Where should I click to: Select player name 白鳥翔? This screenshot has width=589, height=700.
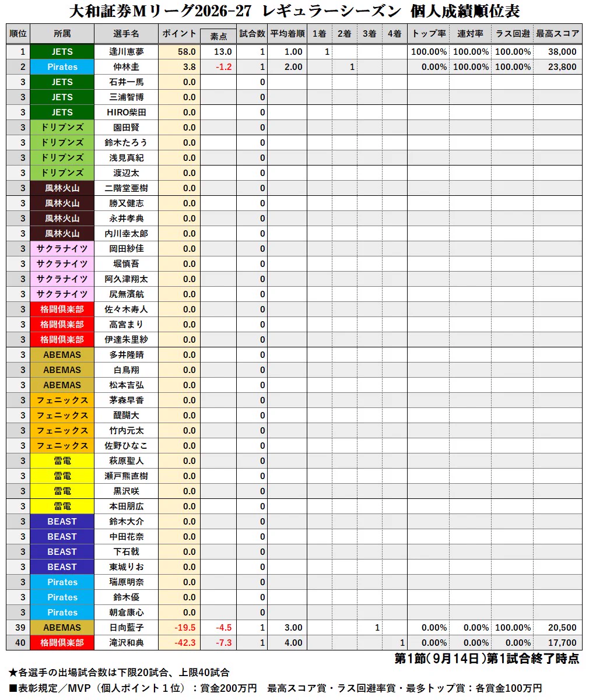click(x=126, y=370)
